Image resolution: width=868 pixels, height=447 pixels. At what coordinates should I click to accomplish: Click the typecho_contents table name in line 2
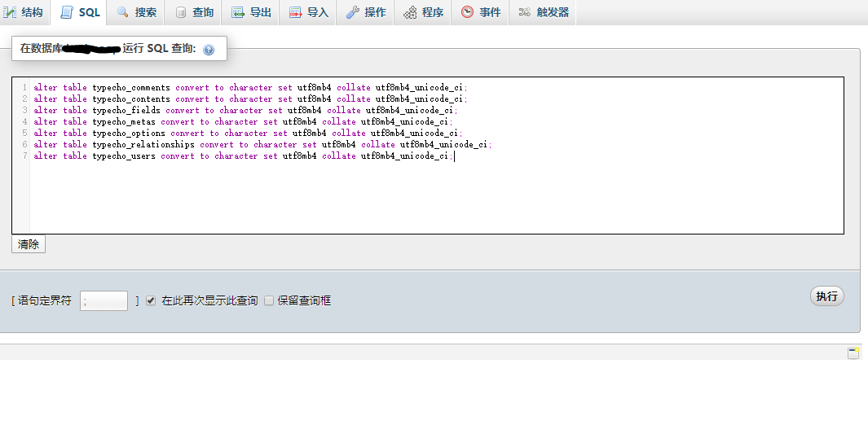tap(131, 99)
